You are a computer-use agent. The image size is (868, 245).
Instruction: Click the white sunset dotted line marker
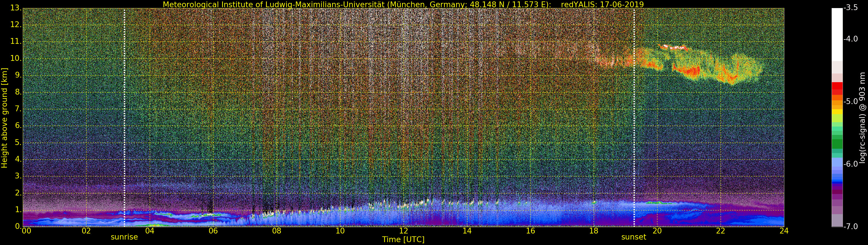634,117
